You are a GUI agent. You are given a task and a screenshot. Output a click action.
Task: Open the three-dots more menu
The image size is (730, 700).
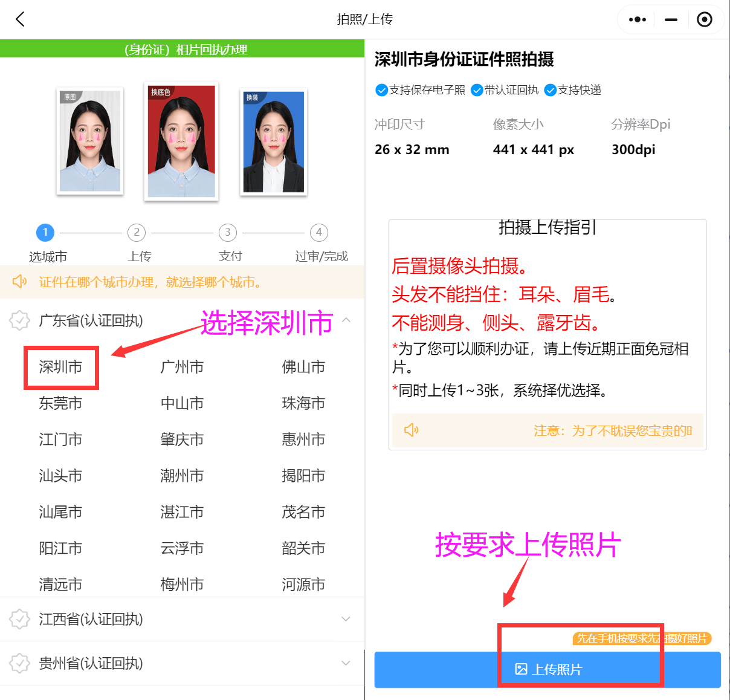pyautogui.click(x=638, y=19)
